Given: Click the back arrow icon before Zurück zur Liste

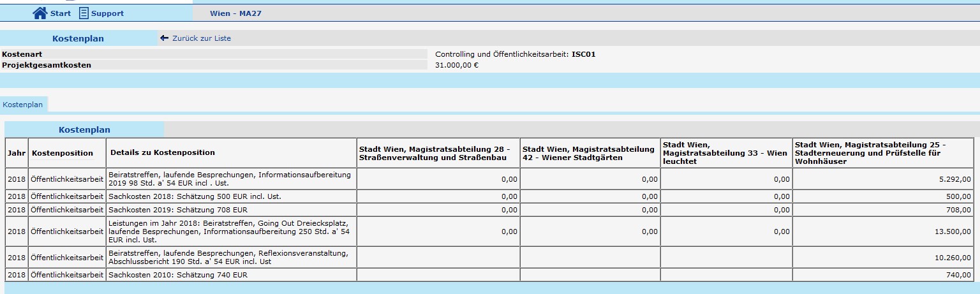Looking at the screenshot, I should coord(164,38).
